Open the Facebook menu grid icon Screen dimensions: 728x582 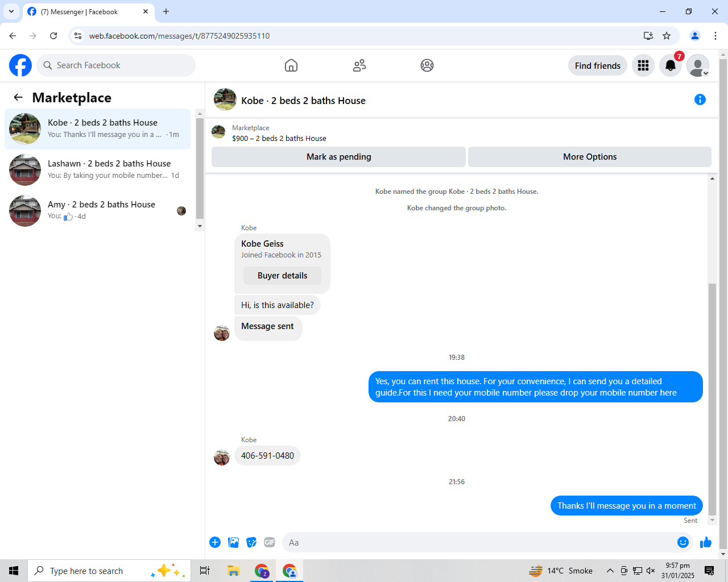(x=643, y=65)
